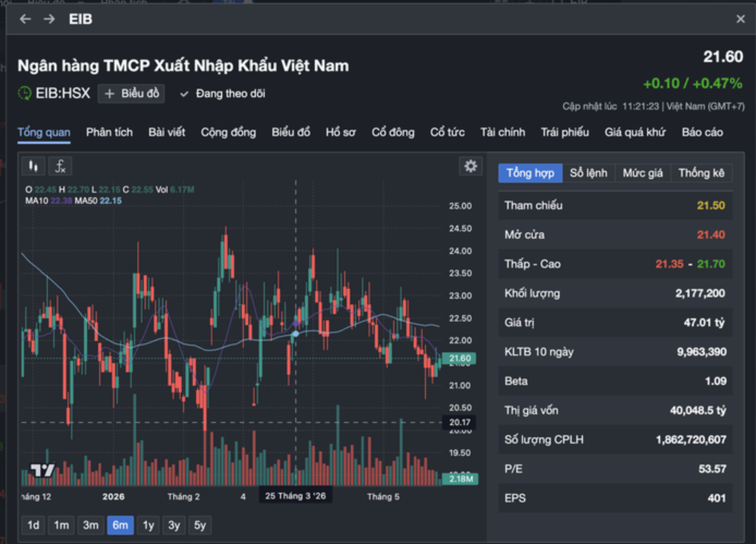Image resolution: width=756 pixels, height=544 pixels.
Task: Open chart settings gear icon
Action: pos(471,166)
